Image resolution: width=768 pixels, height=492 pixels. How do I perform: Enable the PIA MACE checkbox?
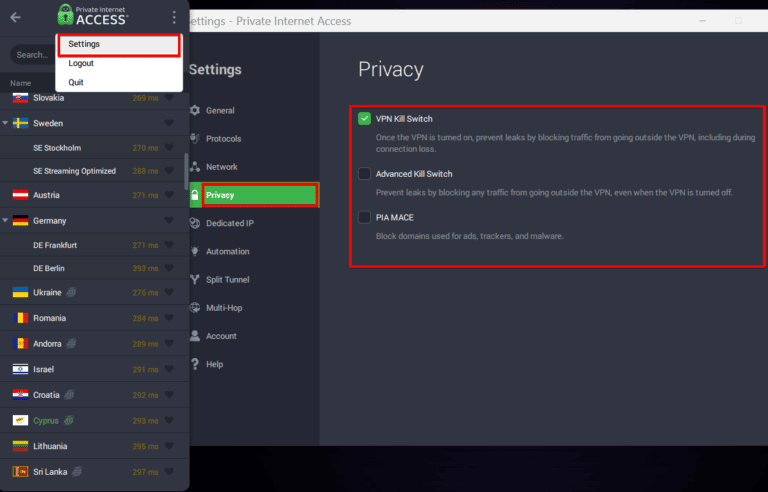[x=364, y=217]
